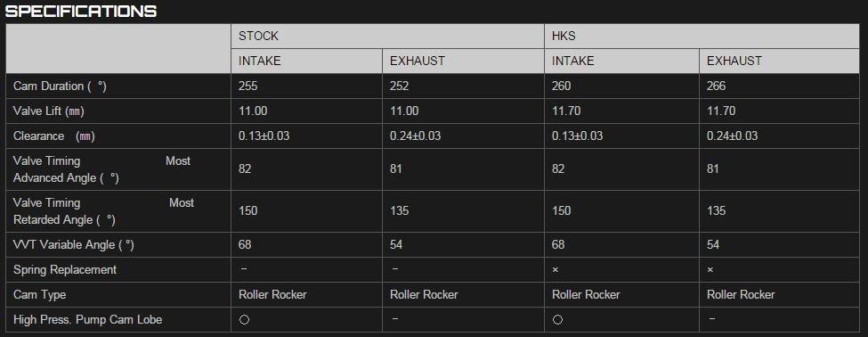The width and height of the screenshot is (868, 337).
Task: Select the Cam Duration row label
Action: click(x=60, y=86)
